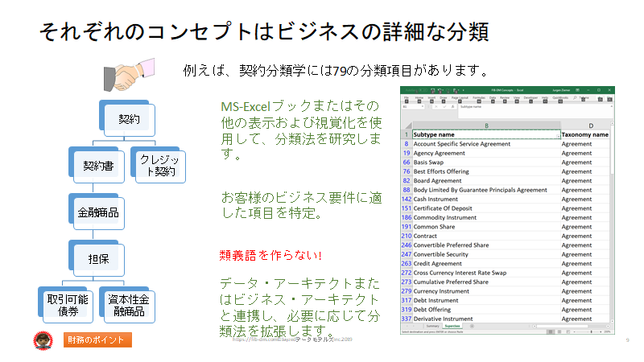The height and width of the screenshot is (362, 644).
Task: Select column B header
Action: pos(486,125)
